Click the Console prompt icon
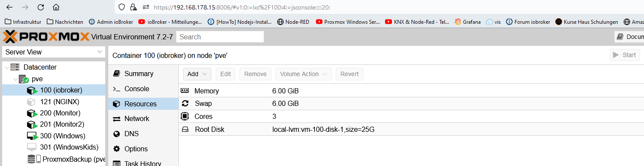The width and height of the screenshot is (644, 166). coord(116,89)
